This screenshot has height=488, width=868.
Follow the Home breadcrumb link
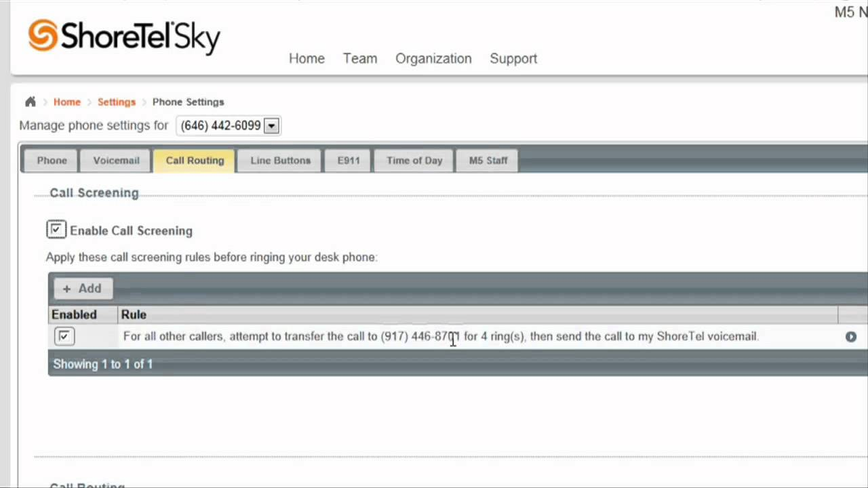[67, 102]
